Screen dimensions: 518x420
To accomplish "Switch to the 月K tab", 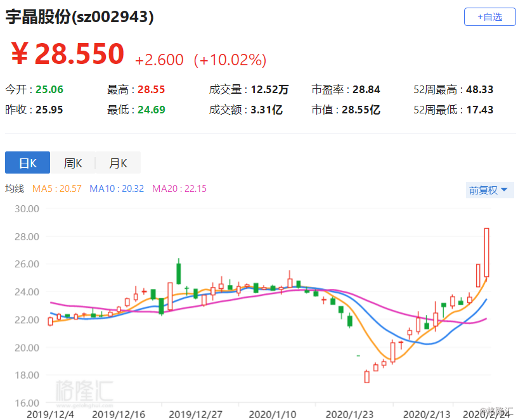I will tap(118, 162).
